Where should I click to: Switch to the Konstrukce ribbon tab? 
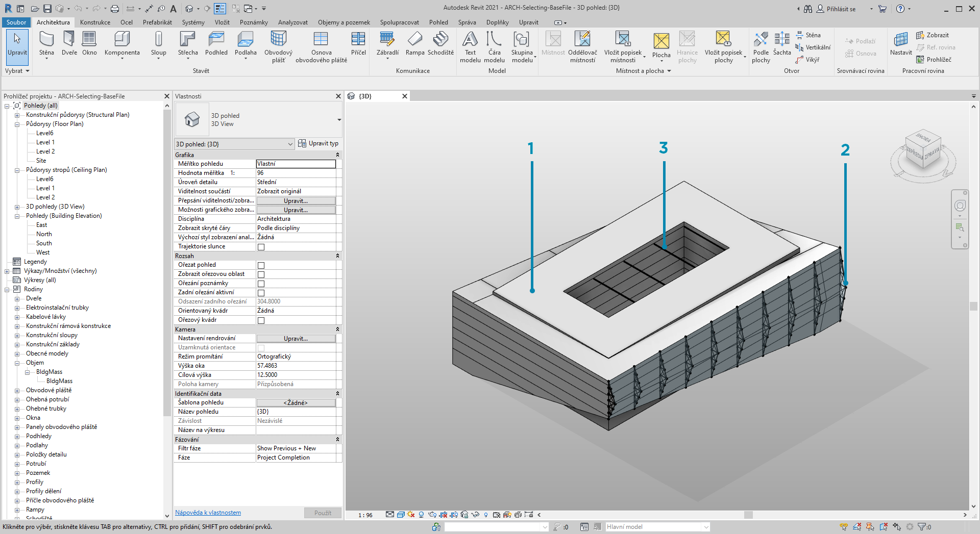tap(95, 22)
